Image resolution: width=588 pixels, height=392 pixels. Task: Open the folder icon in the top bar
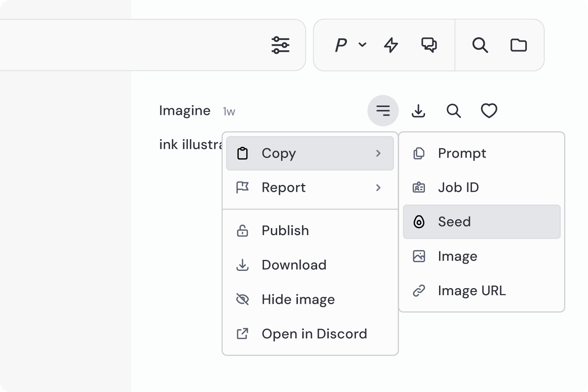pos(519,45)
